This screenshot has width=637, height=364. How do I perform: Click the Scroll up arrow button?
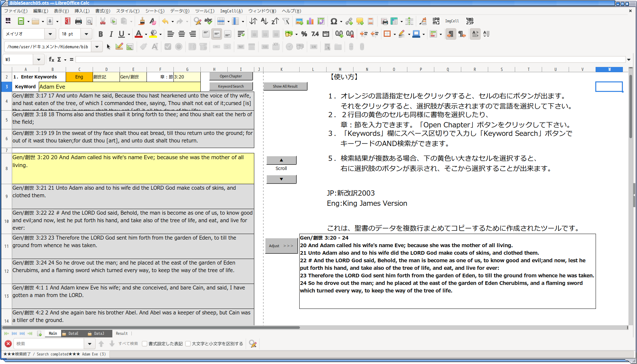click(281, 160)
